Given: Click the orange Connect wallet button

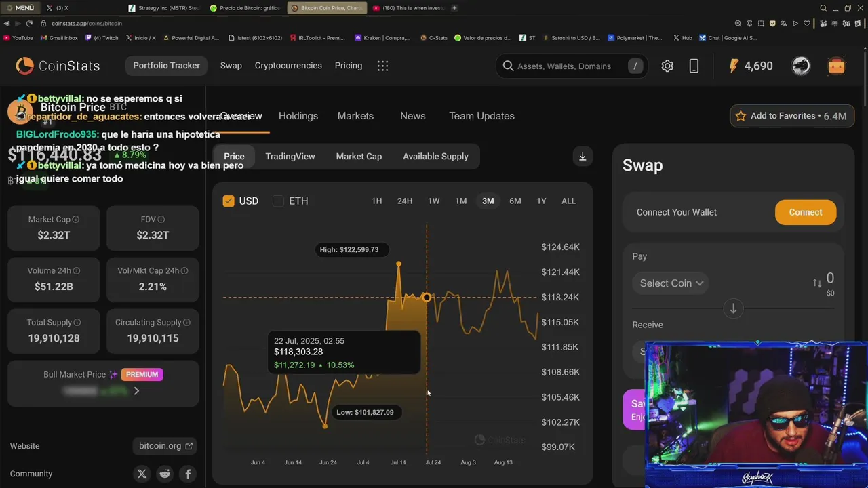Looking at the screenshot, I should 806,212.
